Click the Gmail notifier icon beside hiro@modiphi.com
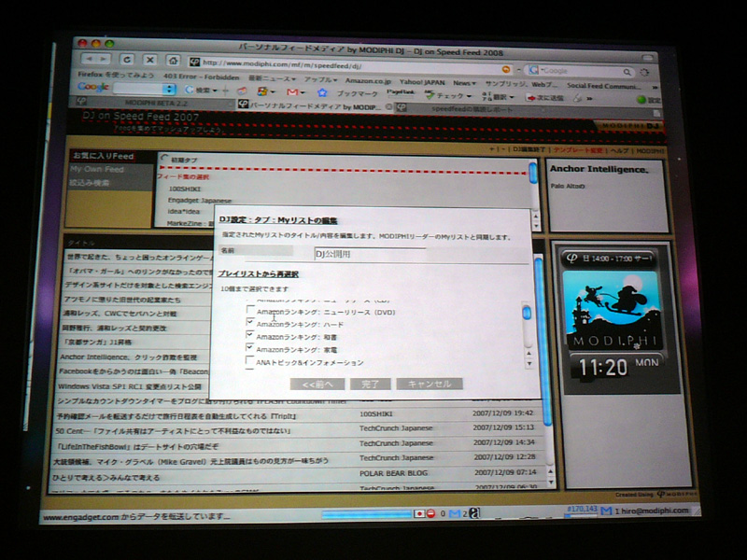747x560 pixels. (x=606, y=511)
